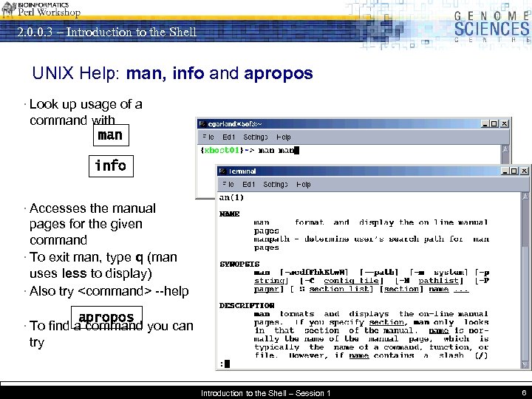This screenshot has height=399, width=532.
Task: Click scroll-down arrow in Terminal window
Action: click(x=525, y=365)
